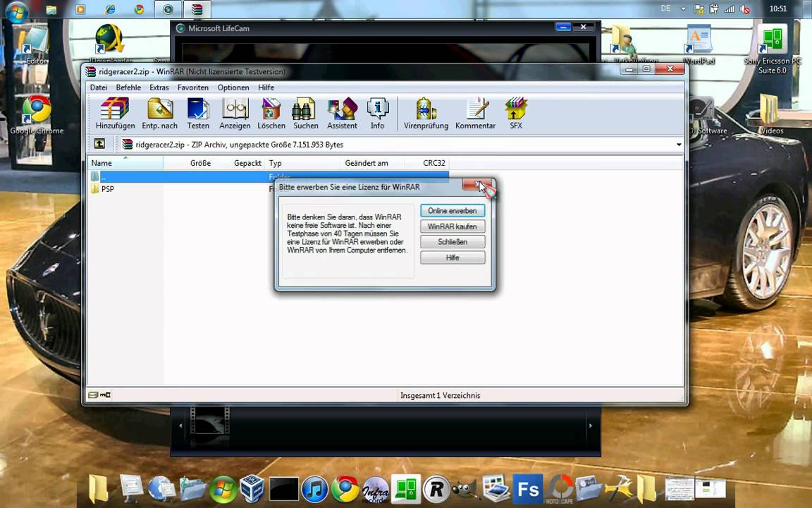Launch GIMP from the dock
This screenshot has width=812, height=508.
pyautogui.click(x=465, y=490)
